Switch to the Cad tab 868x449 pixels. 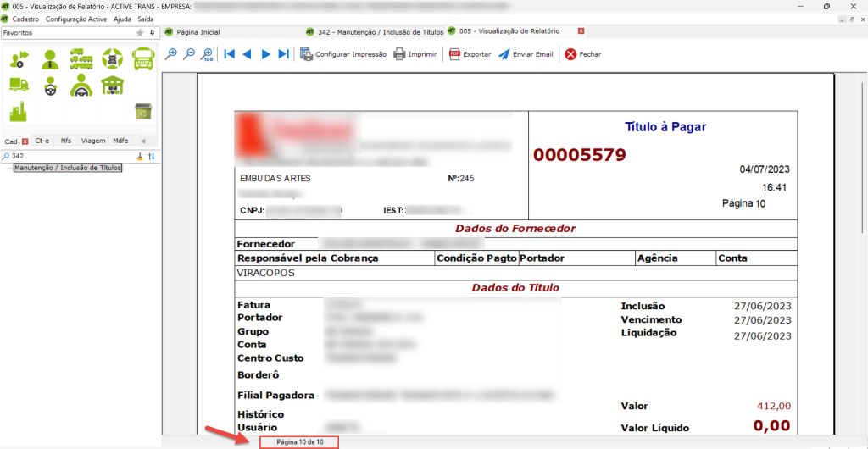click(x=11, y=141)
